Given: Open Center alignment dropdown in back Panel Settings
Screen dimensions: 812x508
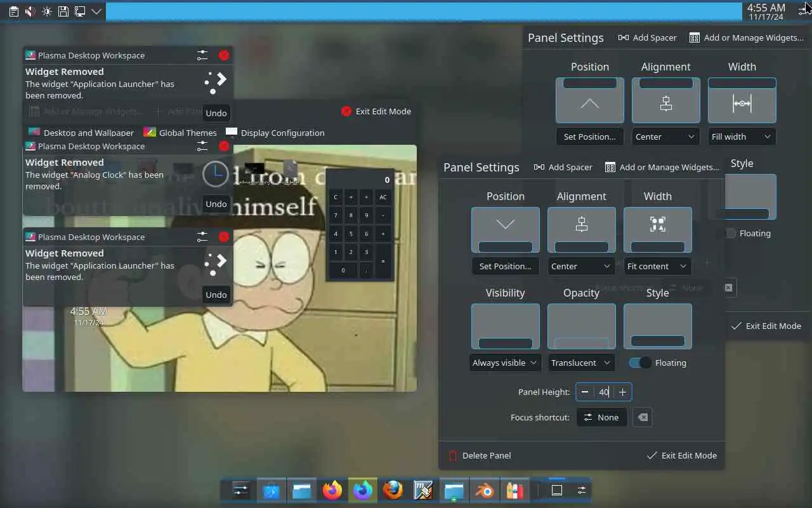Looking at the screenshot, I should pos(666,137).
